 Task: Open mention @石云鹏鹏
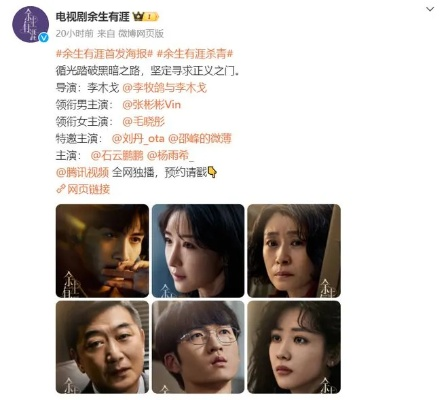click(117, 155)
